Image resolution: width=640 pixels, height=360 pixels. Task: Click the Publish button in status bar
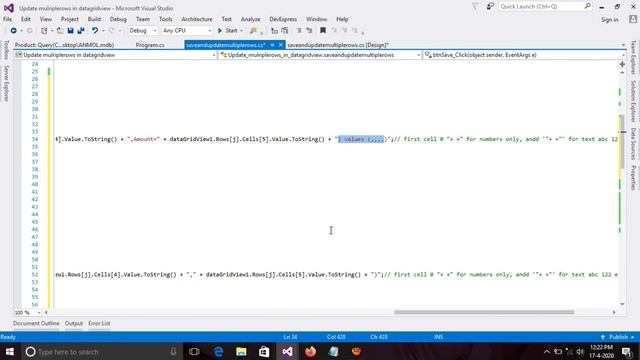pos(617,337)
